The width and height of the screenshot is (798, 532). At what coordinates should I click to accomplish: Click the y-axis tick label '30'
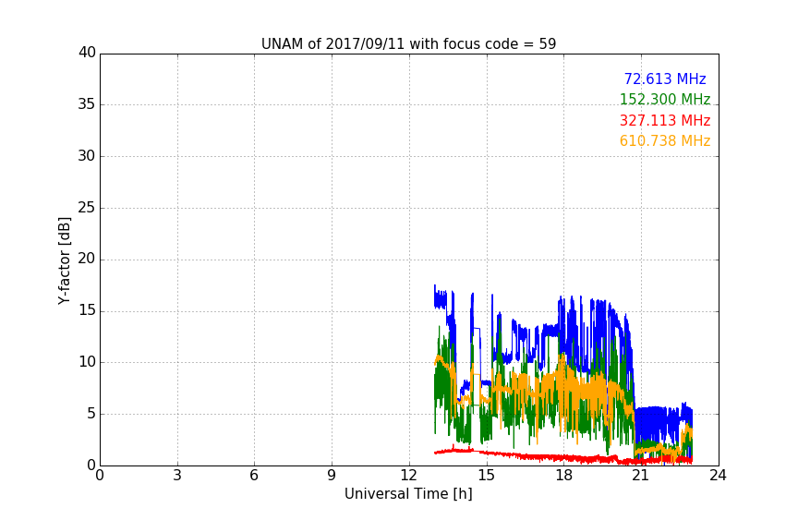(87, 156)
